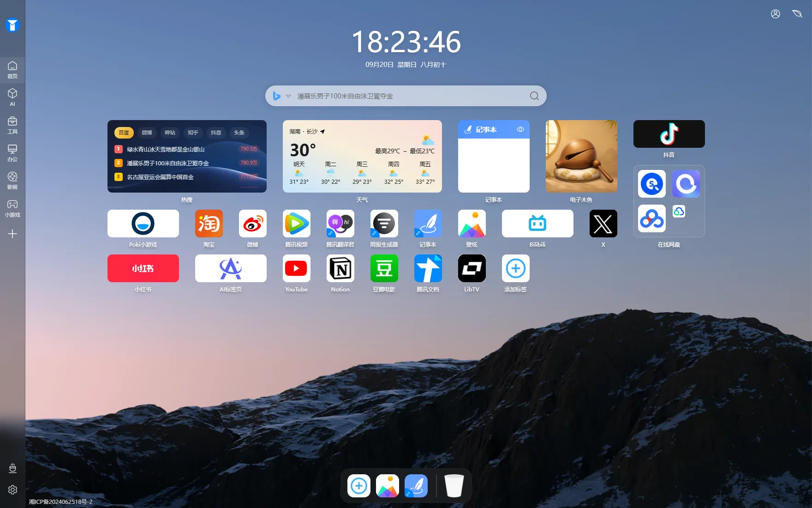Viewport: 812px width, 508px height.
Task: Switch to the 工具 sidebar category
Action: tap(12, 125)
